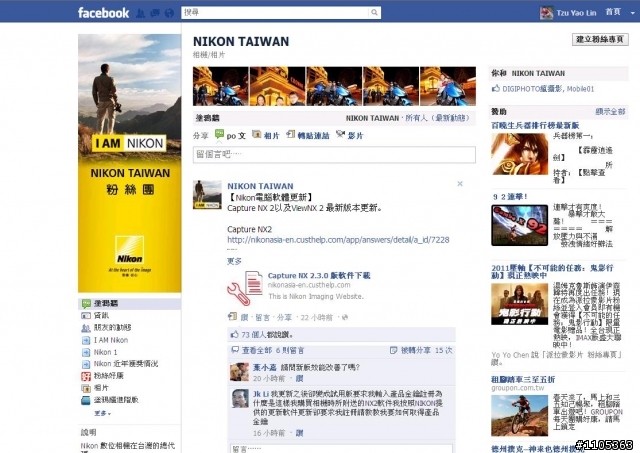Open the nikonasia custhelp URL link

338,240
